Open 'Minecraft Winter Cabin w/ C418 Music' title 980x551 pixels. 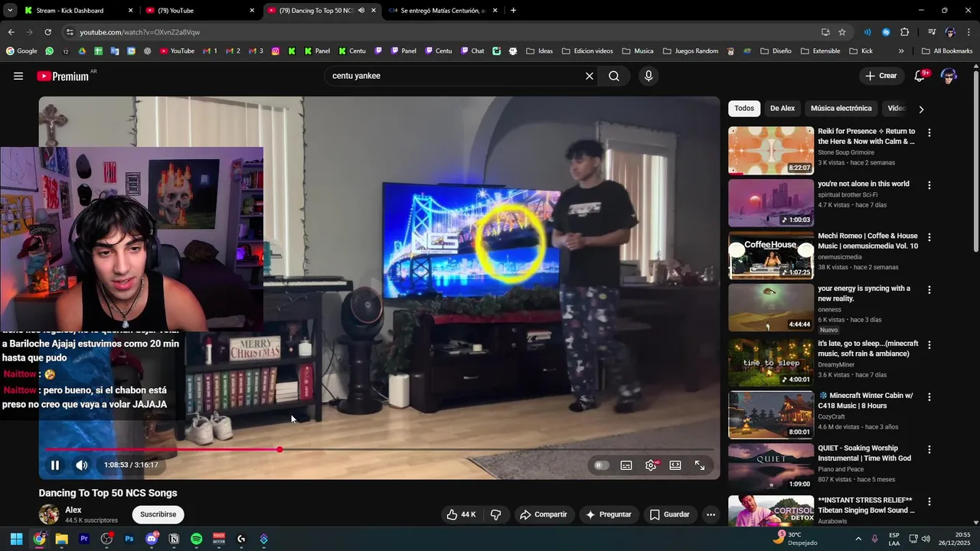pyautogui.click(x=865, y=400)
